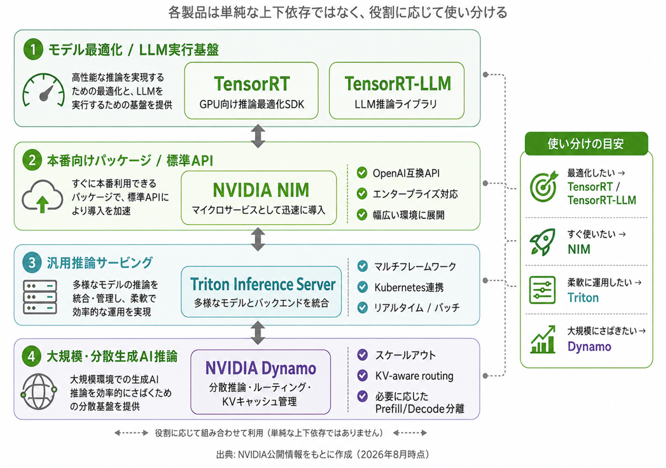This screenshot has width=666, height=468.
Task: Click the 本番向けパッケージ / 標準API heading
Action: (130, 161)
